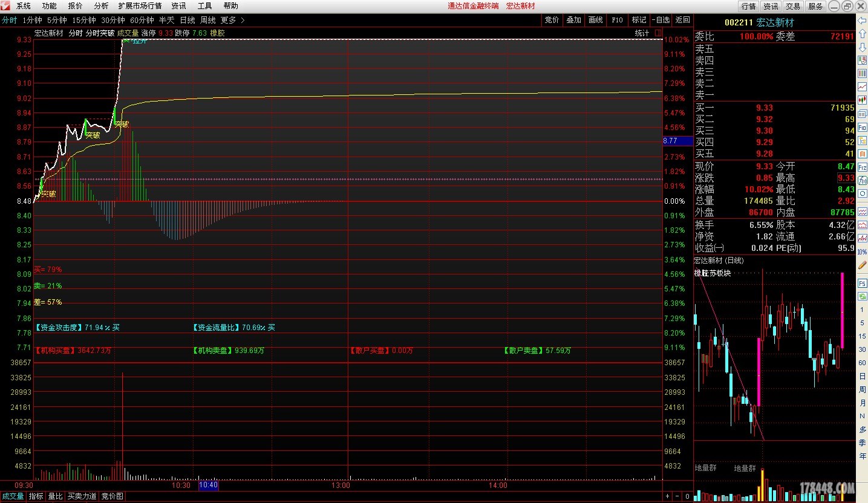The height and width of the screenshot is (503, 868).
Task: Click the green refresh icon in sidebar
Action: click(x=862, y=296)
